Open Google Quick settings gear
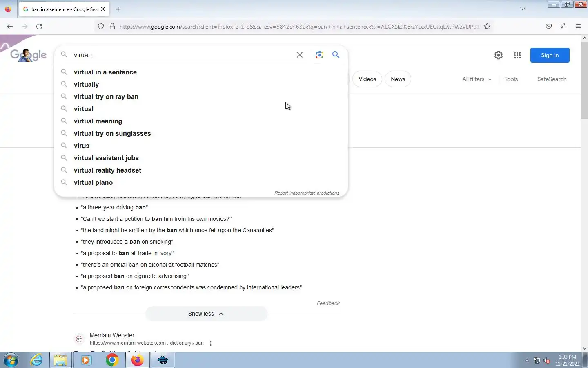 pos(499,55)
